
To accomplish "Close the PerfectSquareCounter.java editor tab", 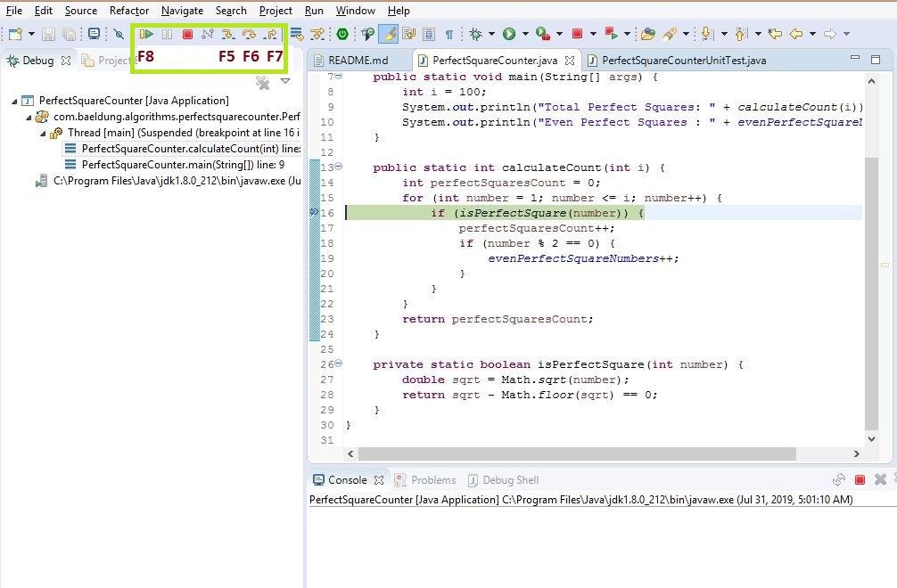I will pos(569,61).
